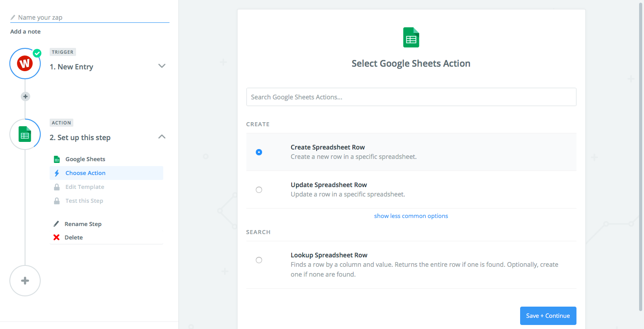Select the Update Spreadsheet Row radio button
The width and height of the screenshot is (644, 329).
tap(259, 190)
